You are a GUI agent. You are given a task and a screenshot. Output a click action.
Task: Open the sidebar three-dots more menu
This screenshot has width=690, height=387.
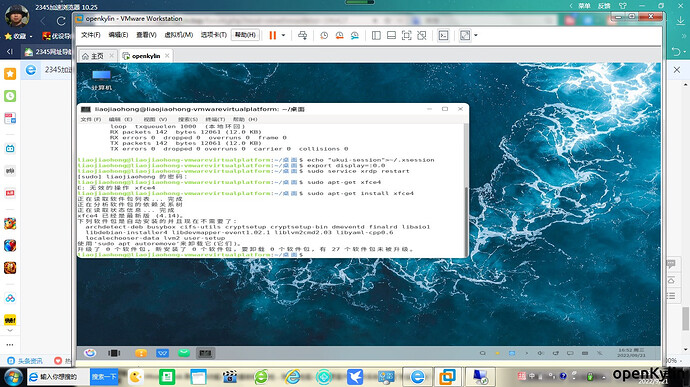click(10, 344)
